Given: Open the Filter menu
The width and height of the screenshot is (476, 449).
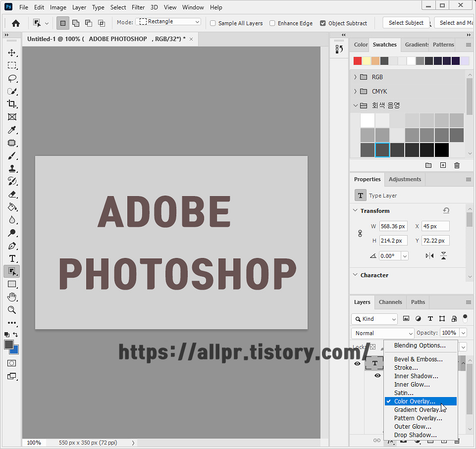Looking at the screenshot, I should [x=138, y=7].
